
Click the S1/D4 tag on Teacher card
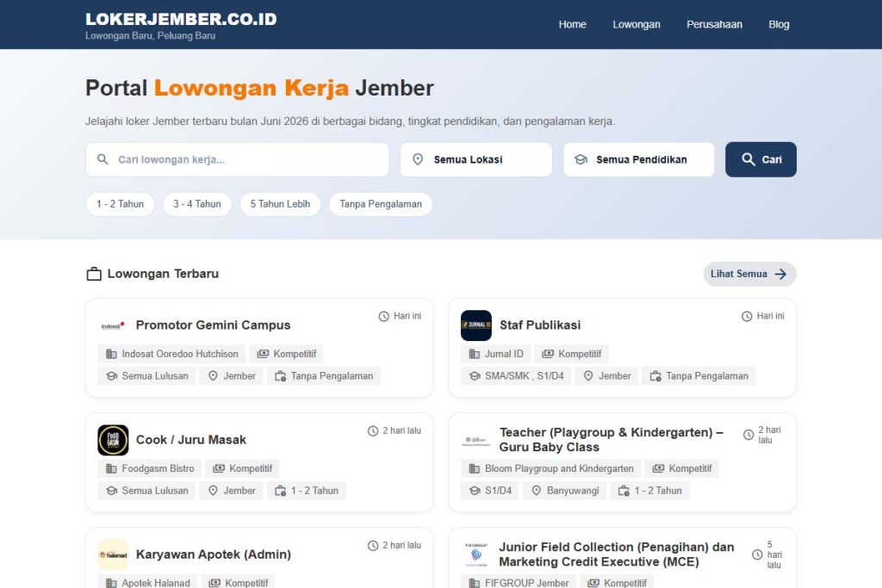click(490, 491)
